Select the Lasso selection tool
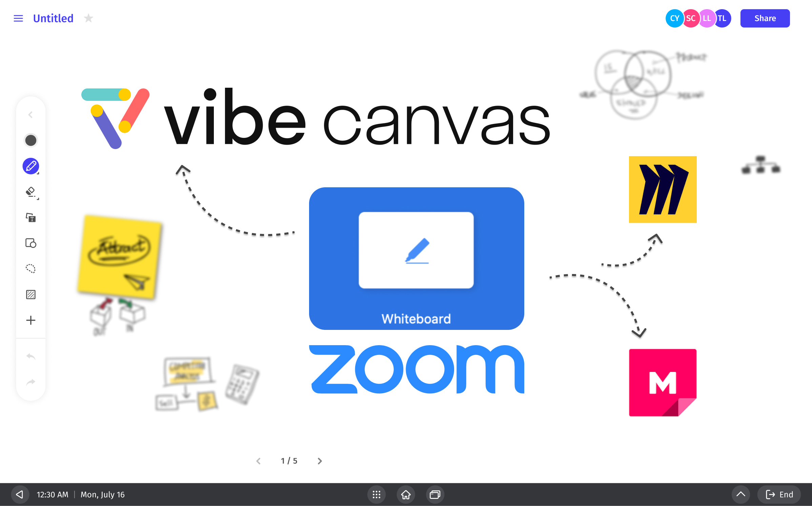The width and height of the screenshot is (812, 506). pyautogui.click(x=31, y=268)
